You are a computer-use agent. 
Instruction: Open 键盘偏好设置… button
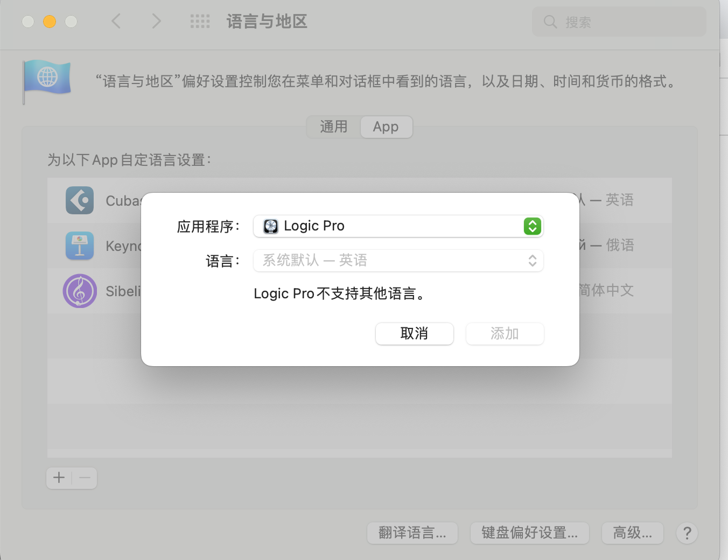pyautogui.click(x=530, y=533)
